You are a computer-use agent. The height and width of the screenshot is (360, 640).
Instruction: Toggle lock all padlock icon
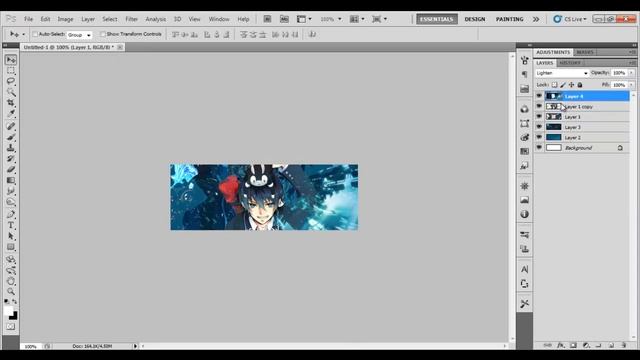coord(580,85)
